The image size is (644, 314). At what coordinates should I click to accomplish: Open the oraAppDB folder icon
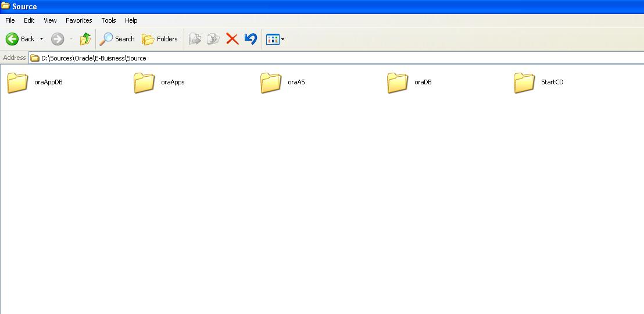[17, 83]
